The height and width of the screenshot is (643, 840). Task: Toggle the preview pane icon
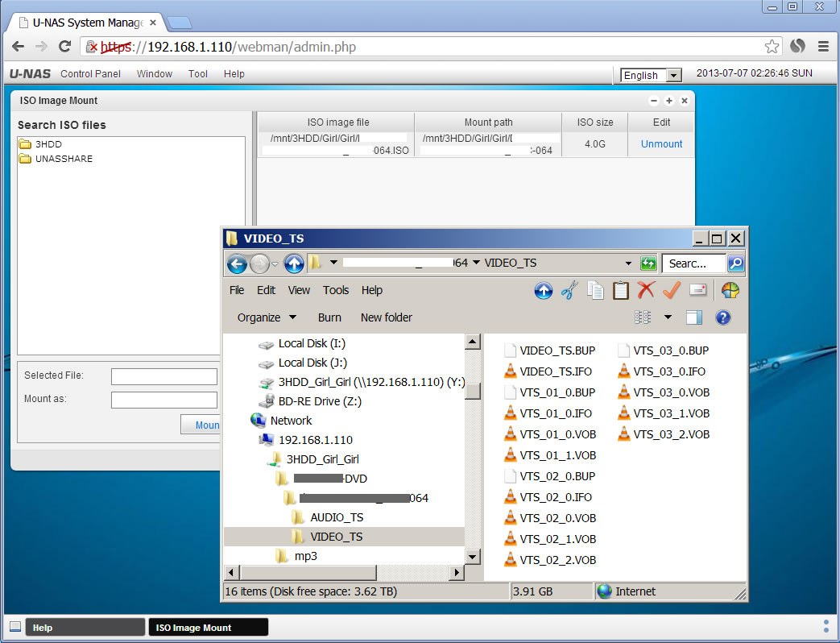tap(693, 317)
